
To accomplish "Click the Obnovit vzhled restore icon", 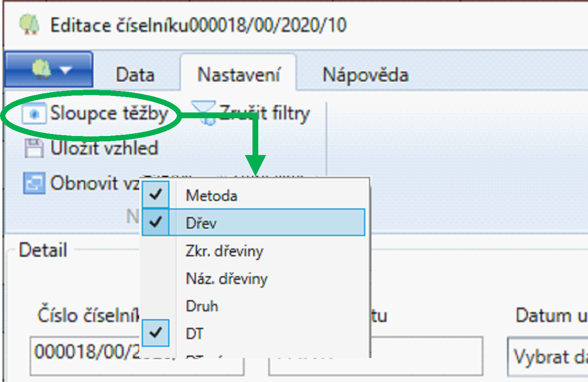I will [x=33, y=183].
